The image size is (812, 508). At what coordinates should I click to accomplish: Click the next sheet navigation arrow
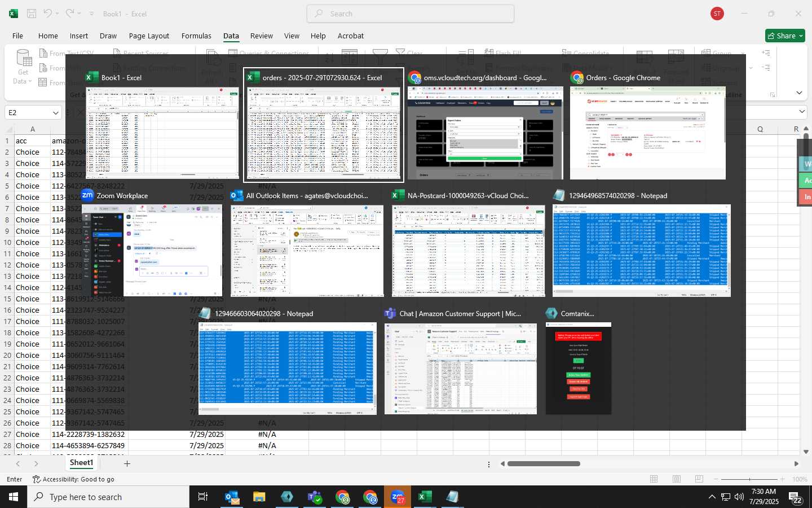tap(36, 464)
